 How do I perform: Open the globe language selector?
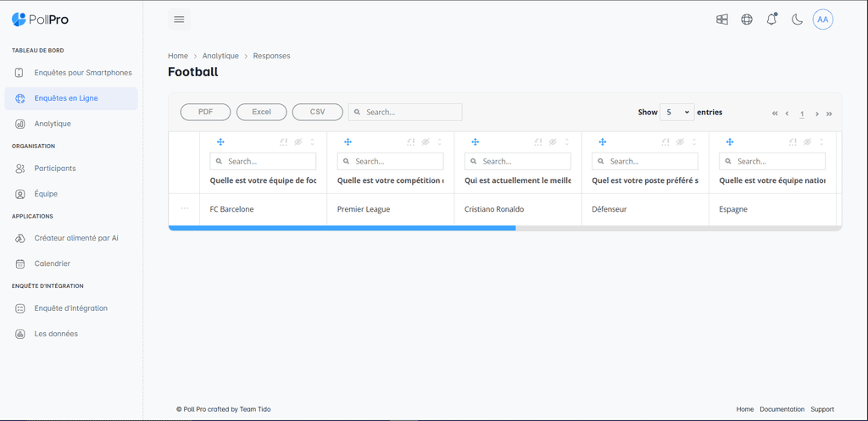[x=747, y=19]
